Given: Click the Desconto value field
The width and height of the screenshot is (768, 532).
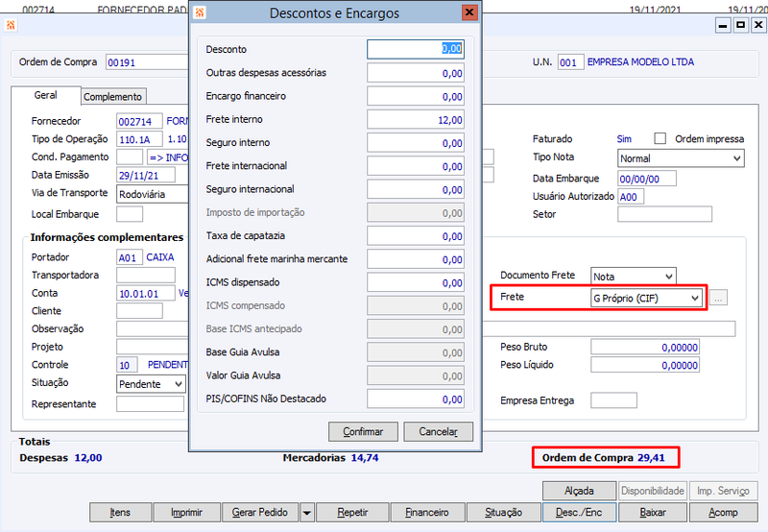Looking at the screenshot, I should pyautogui.click(x=416, y=49).
